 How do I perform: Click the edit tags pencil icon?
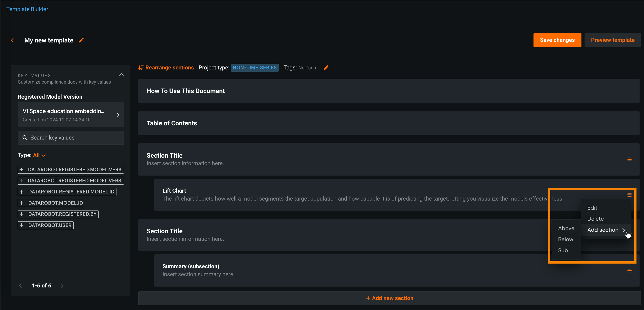pyautogui.click(x=326, y=68)
